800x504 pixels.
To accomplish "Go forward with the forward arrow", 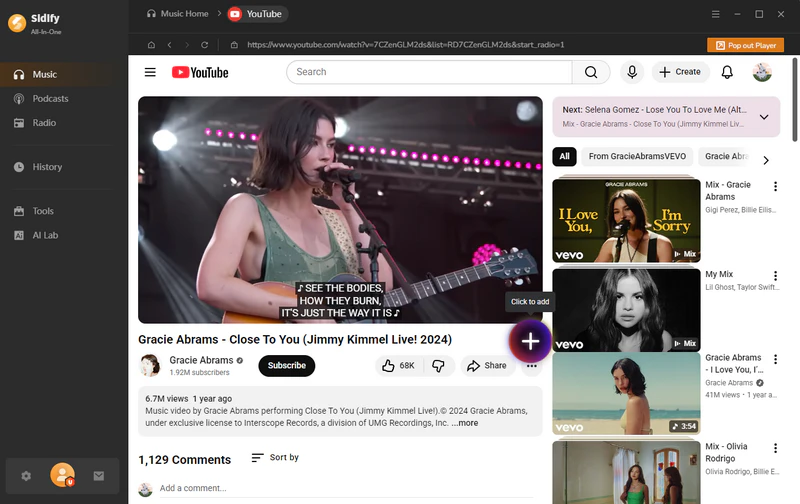I will coord(187,45).
